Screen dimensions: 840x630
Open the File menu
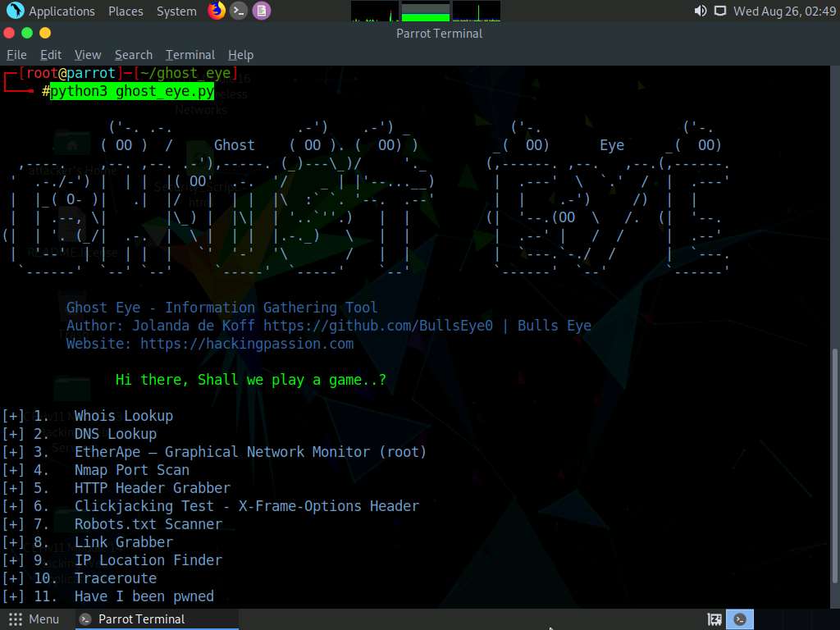click(x=16, y=55)
